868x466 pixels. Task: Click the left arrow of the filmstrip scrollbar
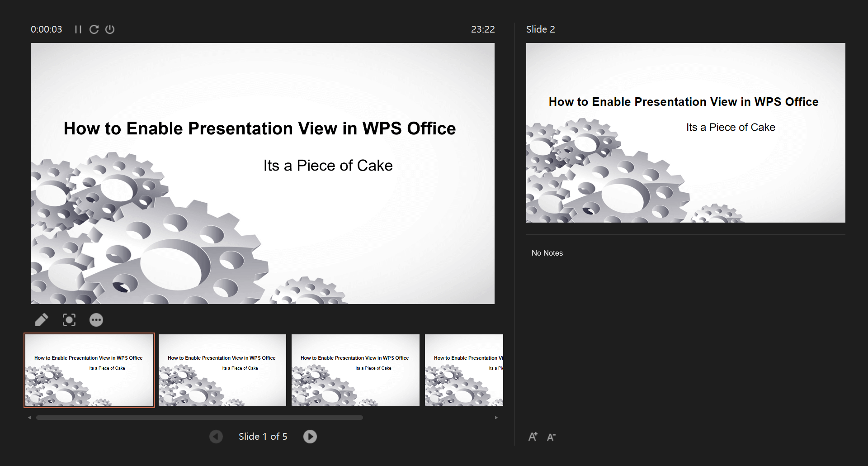pos(30,417)
